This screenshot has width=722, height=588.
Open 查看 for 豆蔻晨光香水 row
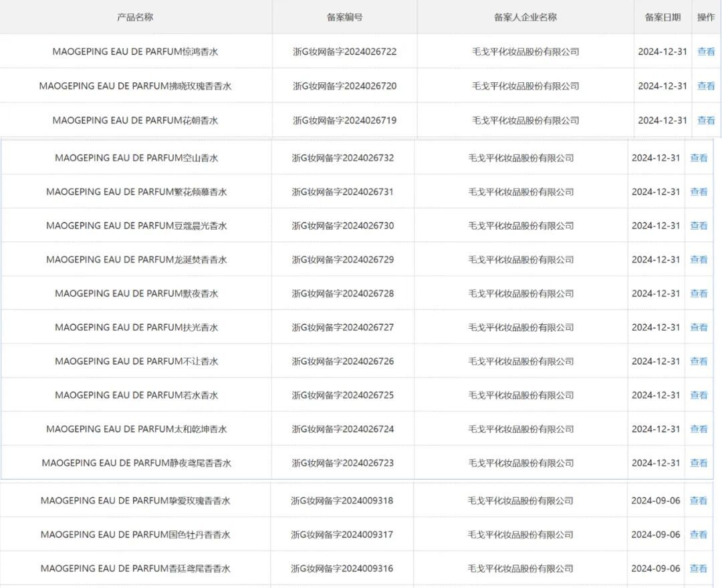pyautogui.click(x=699, y=225)
